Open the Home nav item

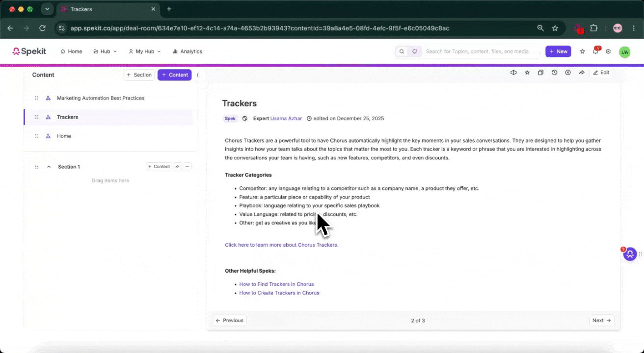pos(71,51)
